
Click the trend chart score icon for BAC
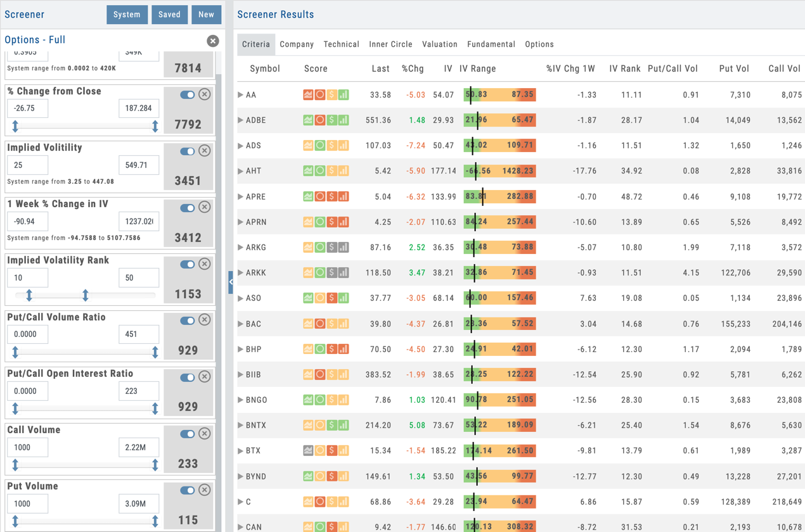tap(308, 324)
